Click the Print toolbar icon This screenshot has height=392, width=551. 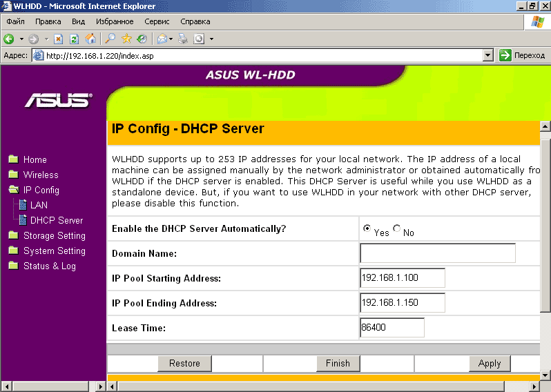point(183,39)
